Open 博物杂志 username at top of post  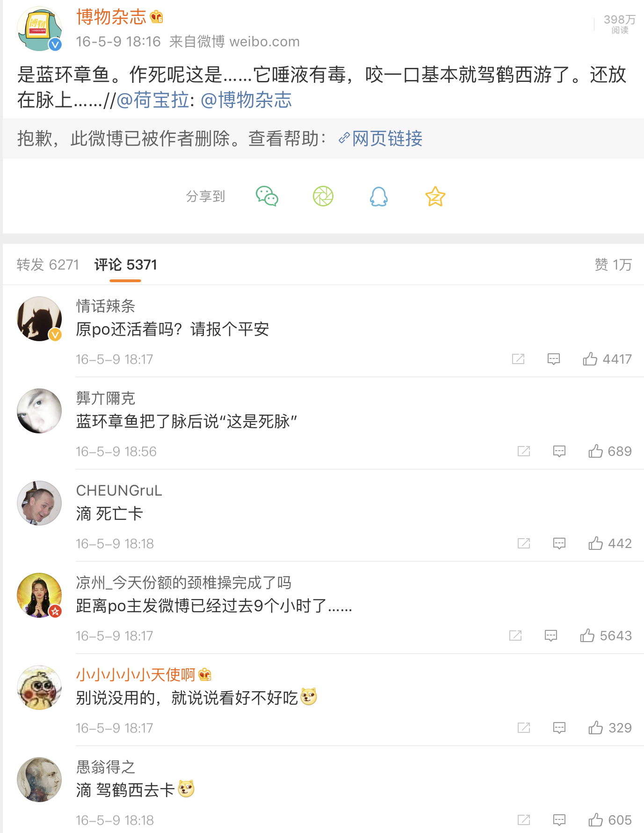[111, 17]
